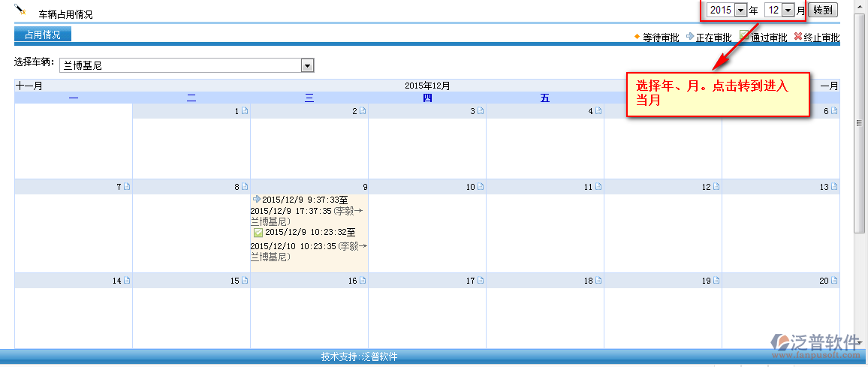Click the add icon for day 14
The height and width of the screenshot is (367, 868).
pyautogui.click(x=127, y=281)
